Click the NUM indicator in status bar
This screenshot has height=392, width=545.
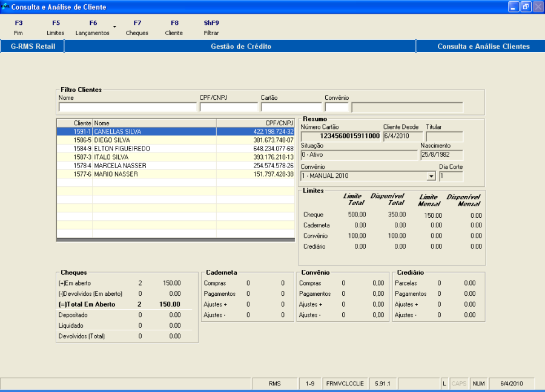tap(478, 384)
